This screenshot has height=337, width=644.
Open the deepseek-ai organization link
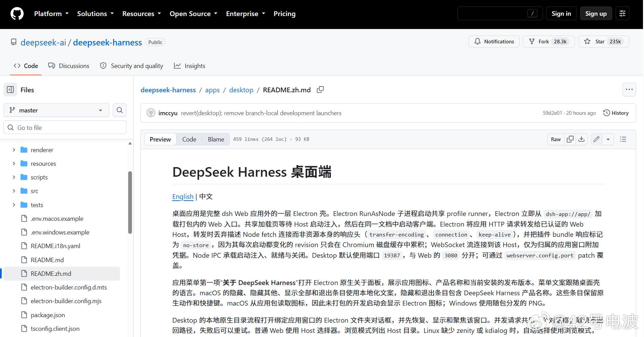point(43,42)
